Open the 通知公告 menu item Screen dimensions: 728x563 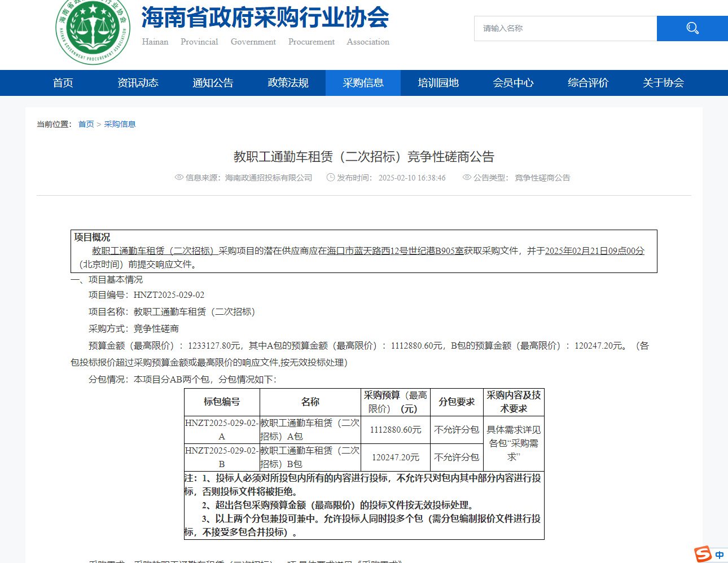(x=213, y=83)
